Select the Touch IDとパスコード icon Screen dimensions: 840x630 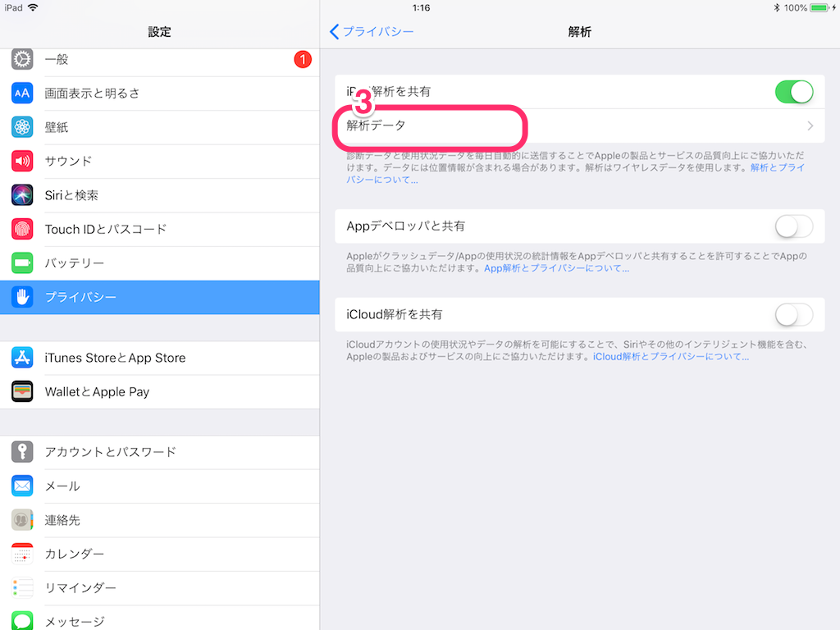[x=21, y=229]
